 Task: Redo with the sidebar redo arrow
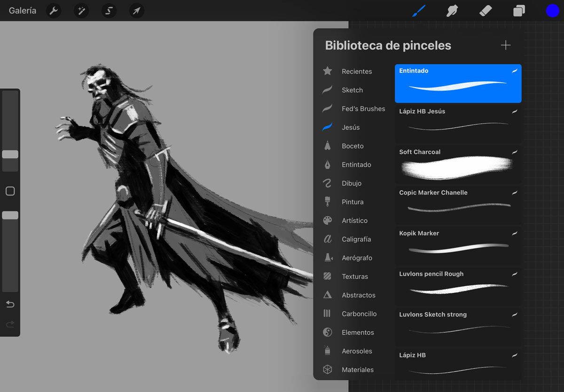(10, 324)
